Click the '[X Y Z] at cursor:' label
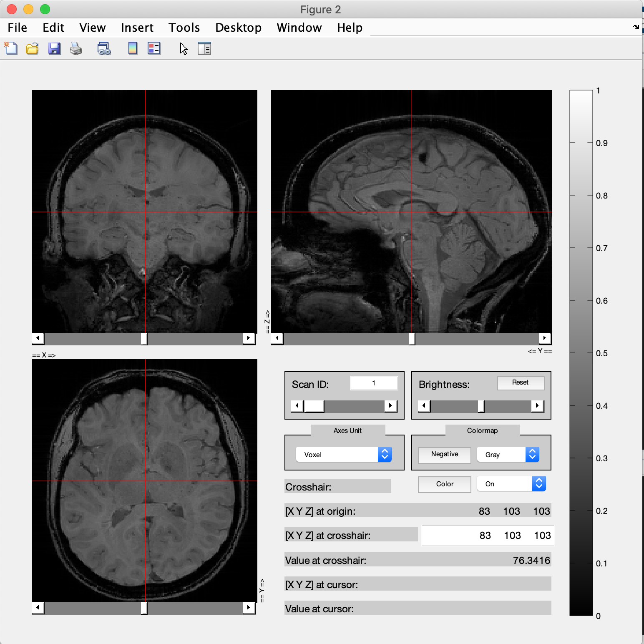Viewport: 644px width, 644px height. [x=322, y=585]
